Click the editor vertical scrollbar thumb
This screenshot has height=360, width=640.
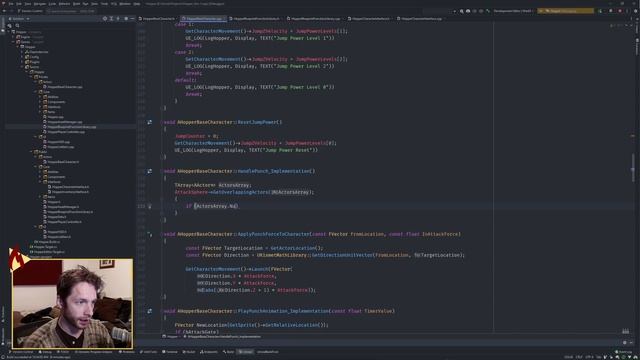pos(633,168)
